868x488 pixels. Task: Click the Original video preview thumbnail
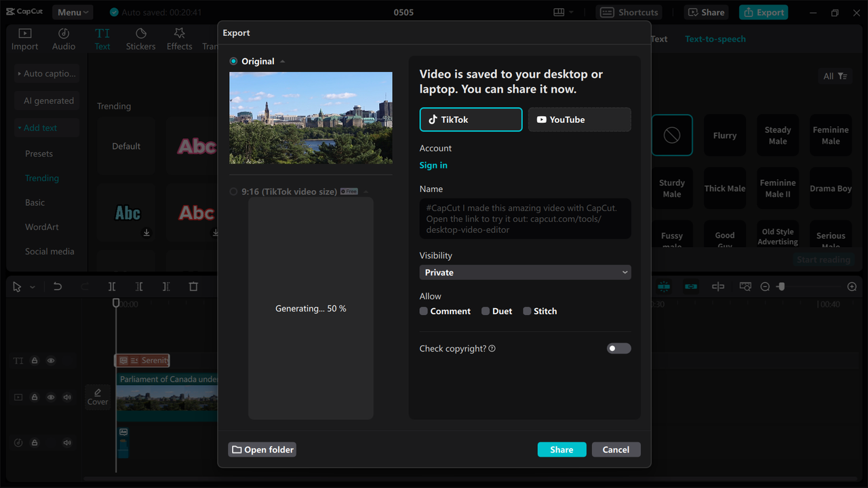[x=311, y=118]
